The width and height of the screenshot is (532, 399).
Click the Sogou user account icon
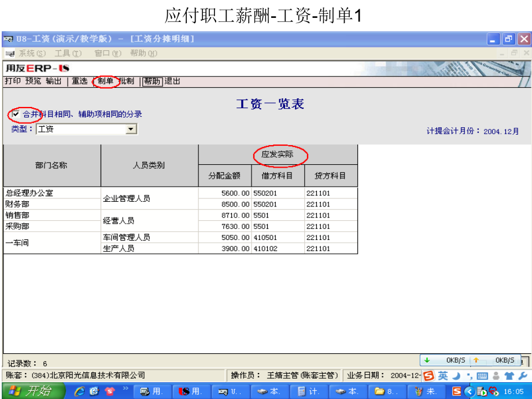pos(496,376)
